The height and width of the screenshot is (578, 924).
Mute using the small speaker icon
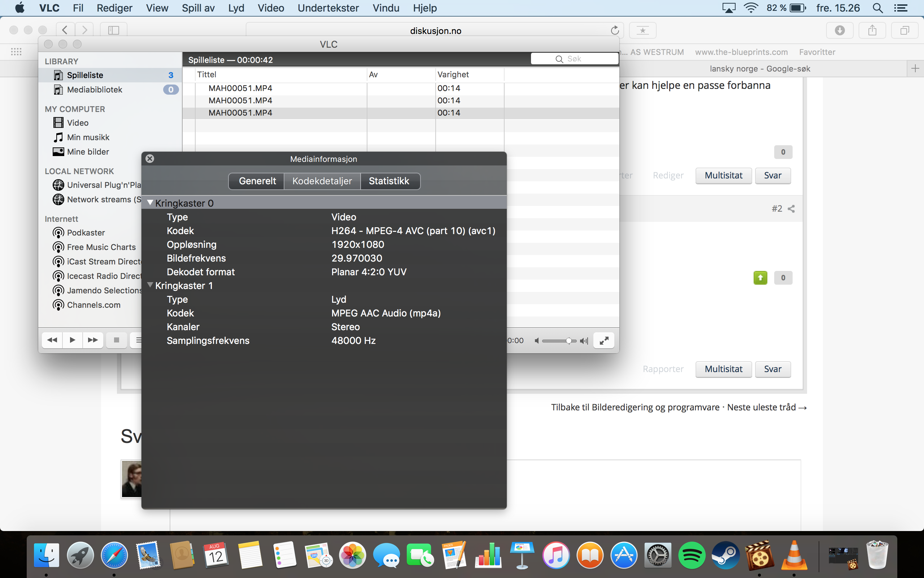tap(536, 341)
